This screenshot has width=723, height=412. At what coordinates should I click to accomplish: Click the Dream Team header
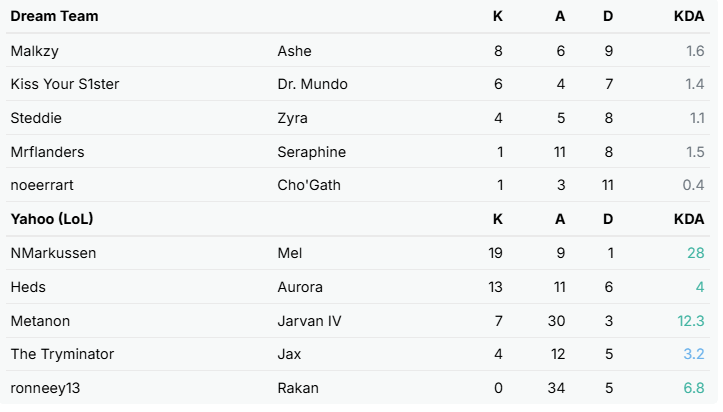point(54,16)
